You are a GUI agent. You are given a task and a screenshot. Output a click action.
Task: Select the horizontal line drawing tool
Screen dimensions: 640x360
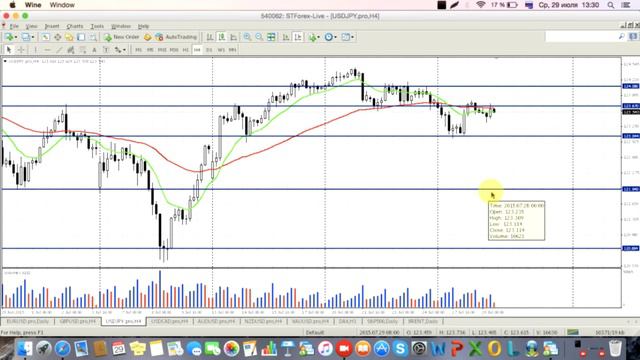pyautogui.click(x=47, y=50)
